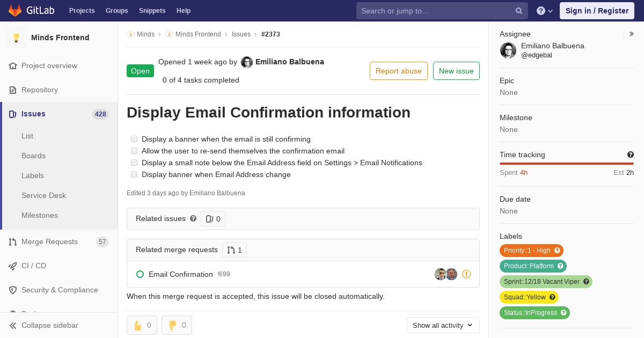
Task: Click the Minds breadcrumb lightbulb icon
Action: (130, 34)
